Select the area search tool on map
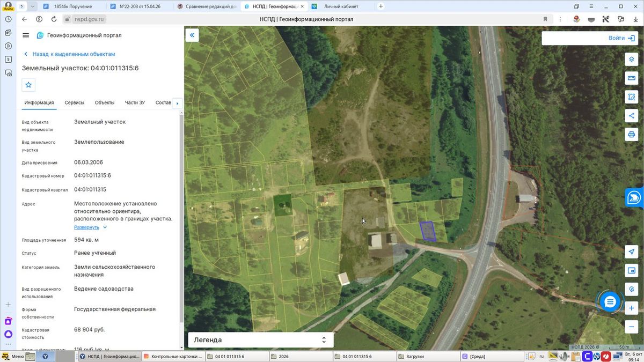Screen dimensions: 644x362 point(631,97)
